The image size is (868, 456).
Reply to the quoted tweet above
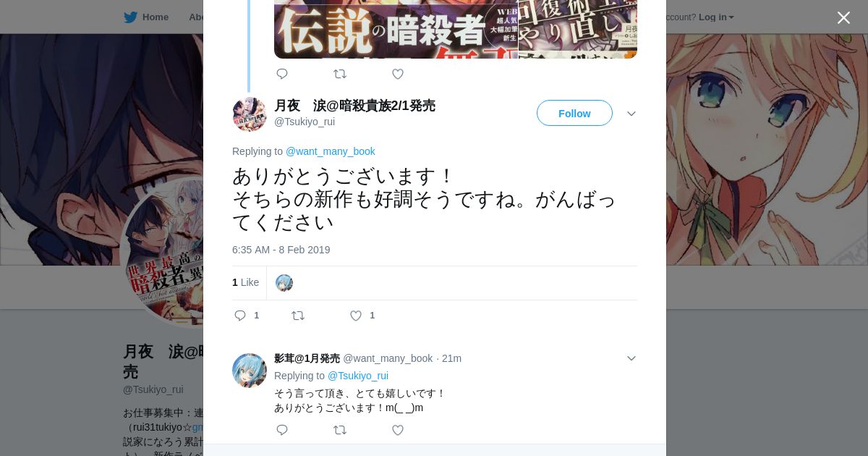(x=282, y=74)
